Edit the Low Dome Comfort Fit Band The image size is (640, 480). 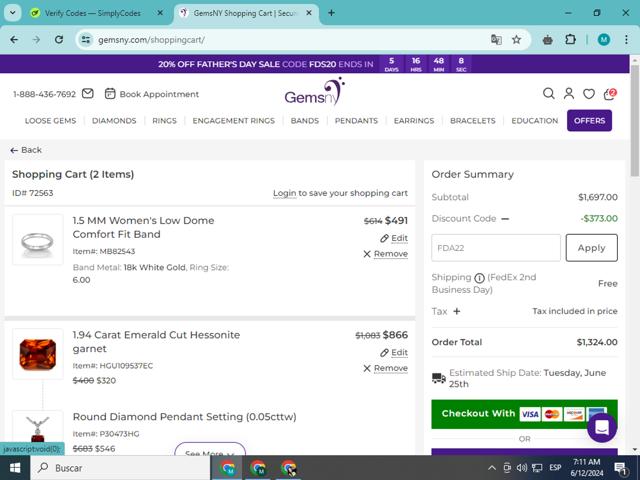[399, 238]
